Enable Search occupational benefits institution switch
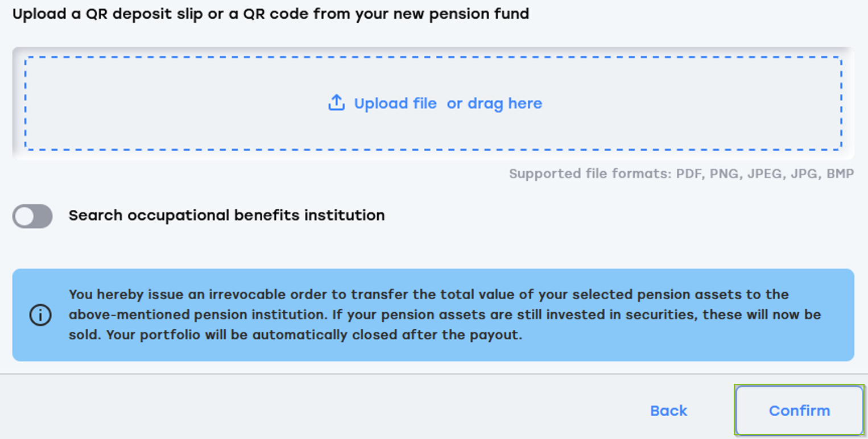This screenshot has width=868, height=439. coord(32,216)
